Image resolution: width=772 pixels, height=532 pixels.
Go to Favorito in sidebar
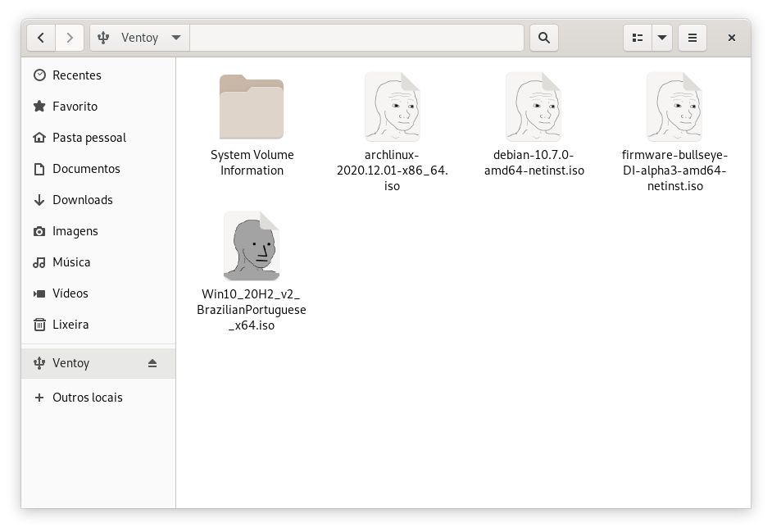tap(75, 107)
